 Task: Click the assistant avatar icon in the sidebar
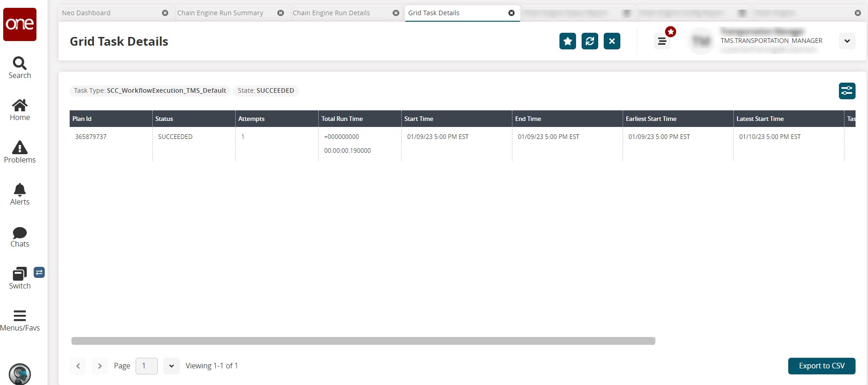coord(20,374)
